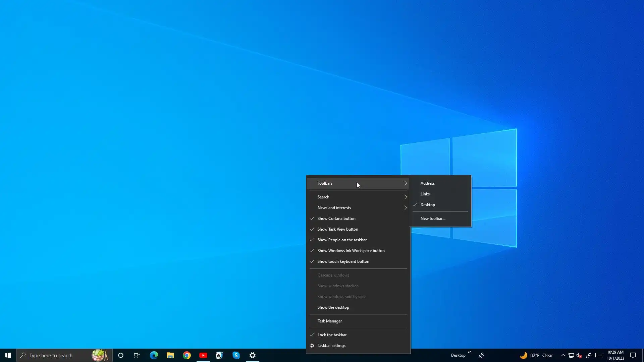Open the People icon on the taskbar
This screenshot has height=362, width=644.
[x=481, y=355]
